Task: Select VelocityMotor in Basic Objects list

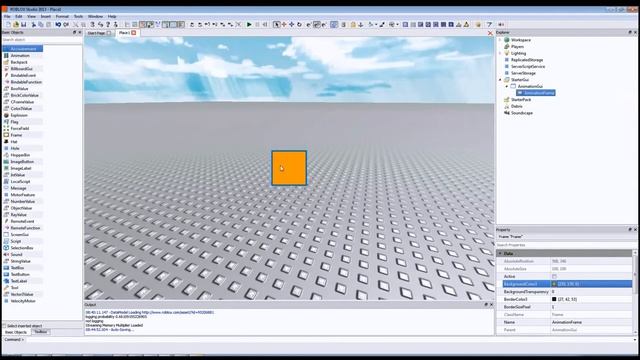Action: click(23, 301)
